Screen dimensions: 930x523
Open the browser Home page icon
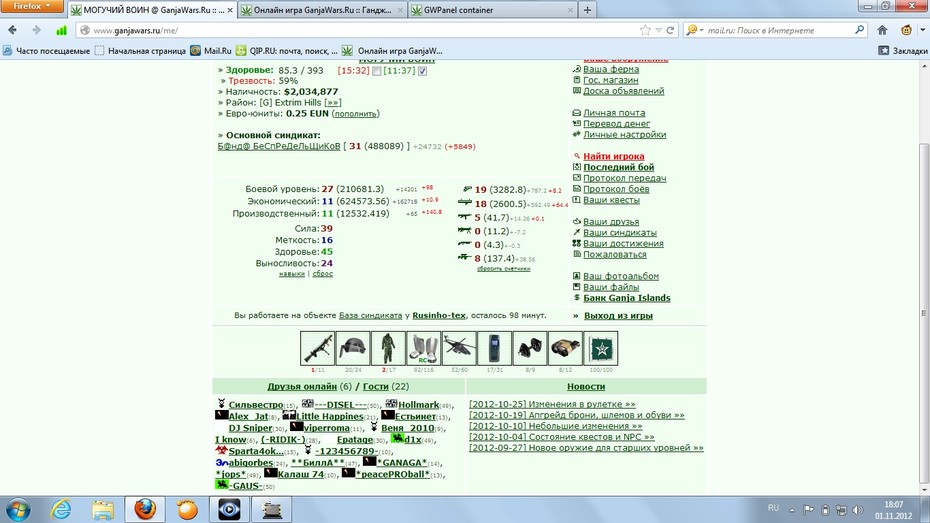click(882, 30)
